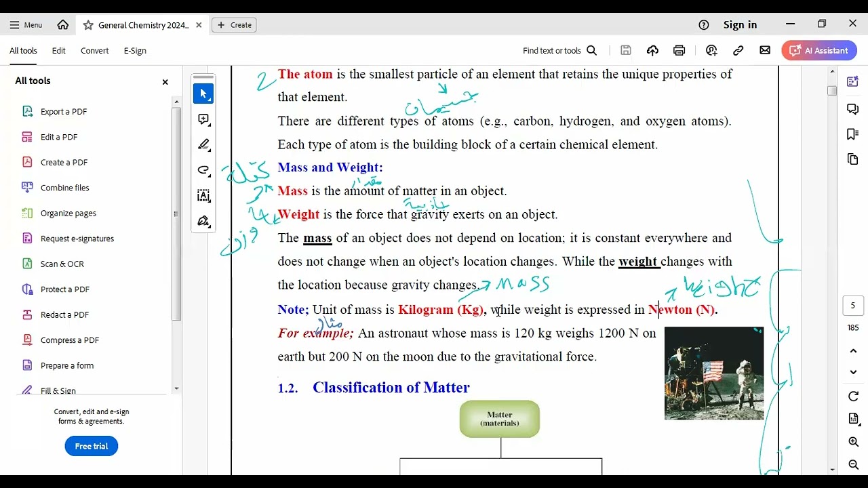Viewport: 868px width, 488px height.
Task: Click the red 'Kilogram (Kg)' text
Action: (441, 310)
